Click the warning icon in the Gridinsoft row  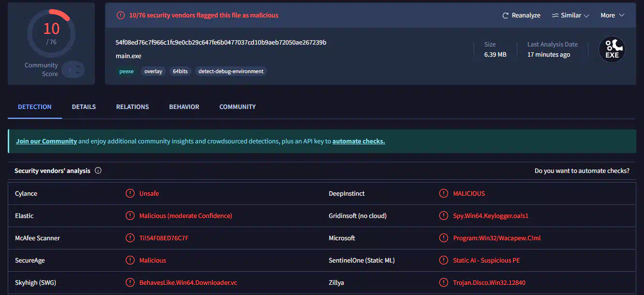click(444, 216)
